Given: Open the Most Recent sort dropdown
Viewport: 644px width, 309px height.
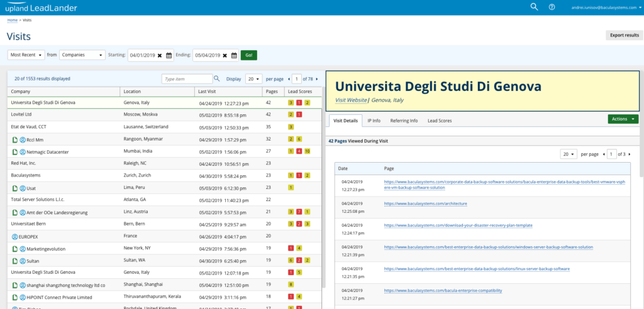Looking at the screenshot, I should [x=26, y=55].
